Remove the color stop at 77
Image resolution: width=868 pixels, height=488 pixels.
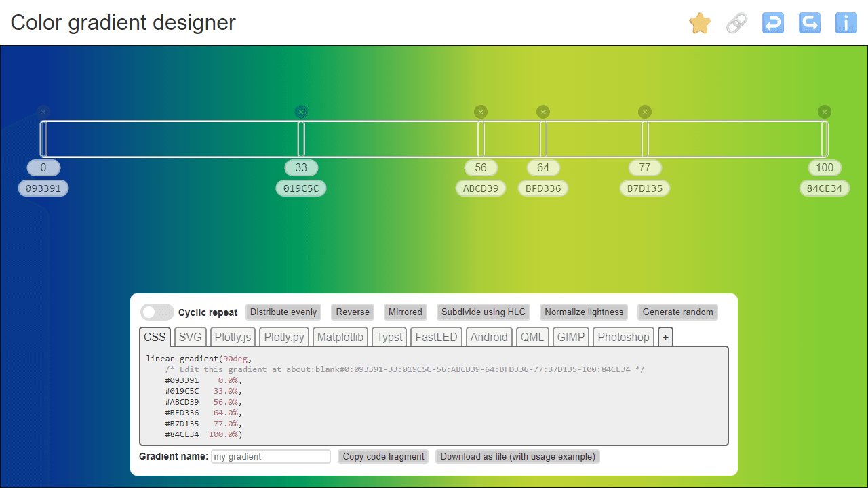click(645, 112)
